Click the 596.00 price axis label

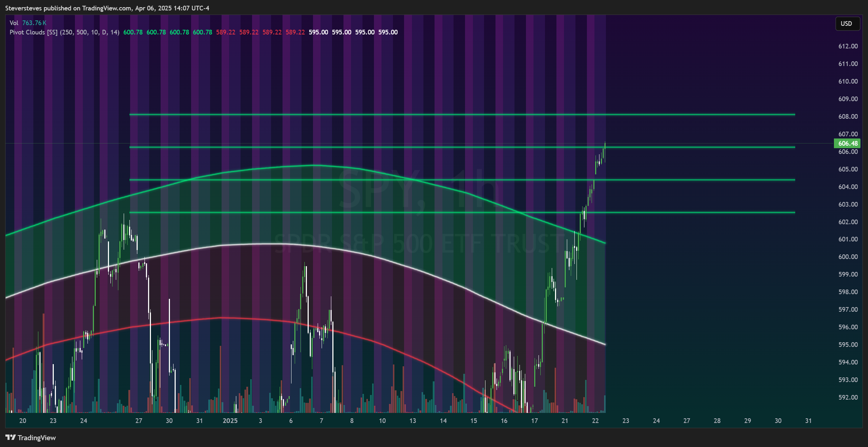coord(848,327)
